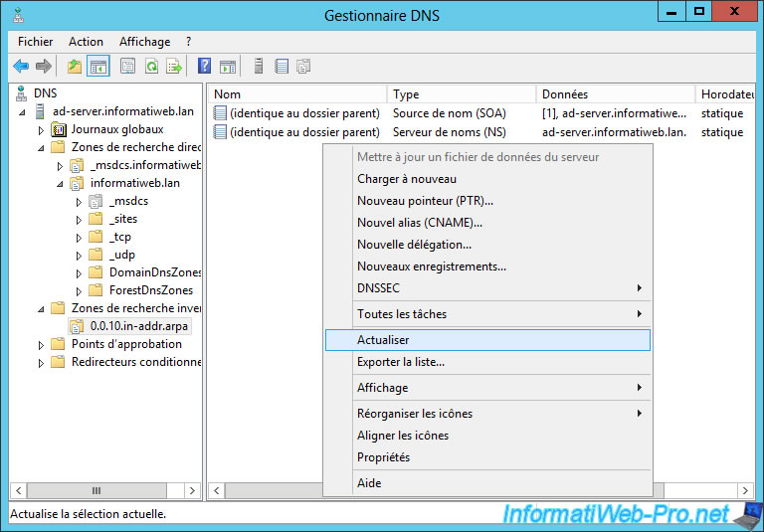Choose Nouvelle délégation... option
Image resolution: width=764 pixels, height=532 pixels.
[x=487, y=245]
